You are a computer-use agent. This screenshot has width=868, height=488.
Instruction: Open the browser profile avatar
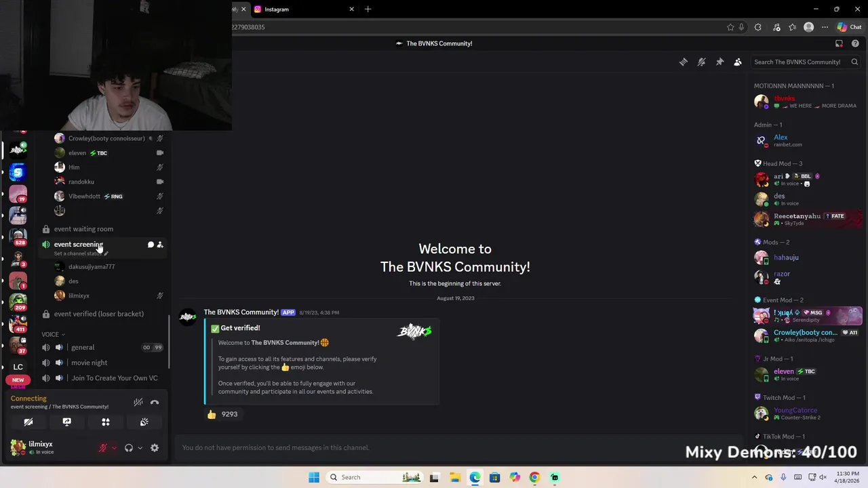[x=808, y=27]
